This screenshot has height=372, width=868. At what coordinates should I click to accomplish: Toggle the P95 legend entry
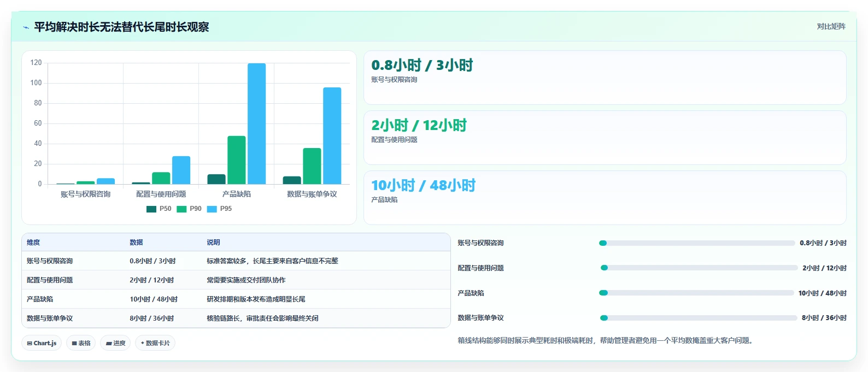pyautogui.click(x=220, y=209)
